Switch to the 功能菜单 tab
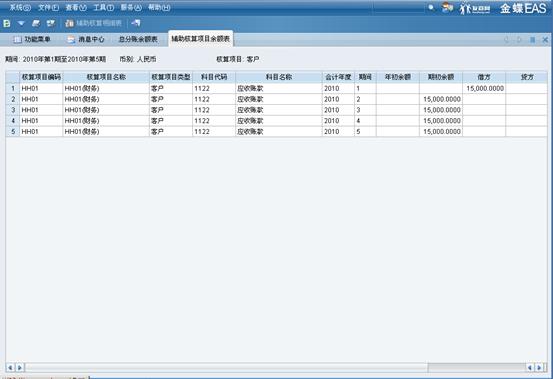553x379 pixels. (32, 39)
